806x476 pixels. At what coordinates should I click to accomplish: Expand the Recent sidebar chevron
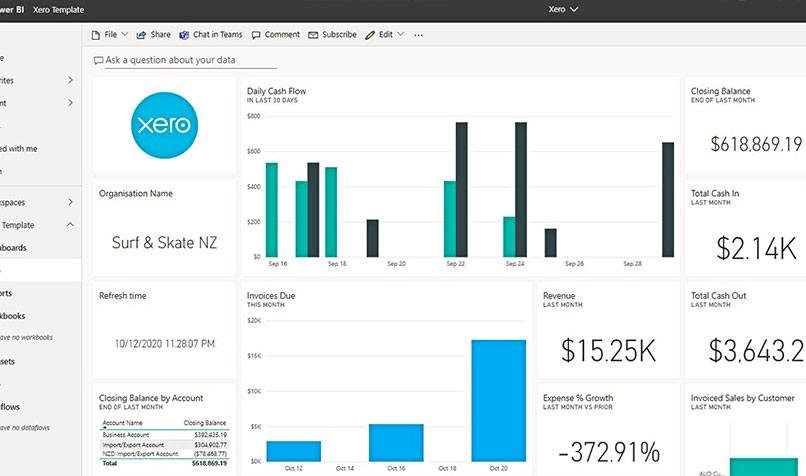coord(70,103)
